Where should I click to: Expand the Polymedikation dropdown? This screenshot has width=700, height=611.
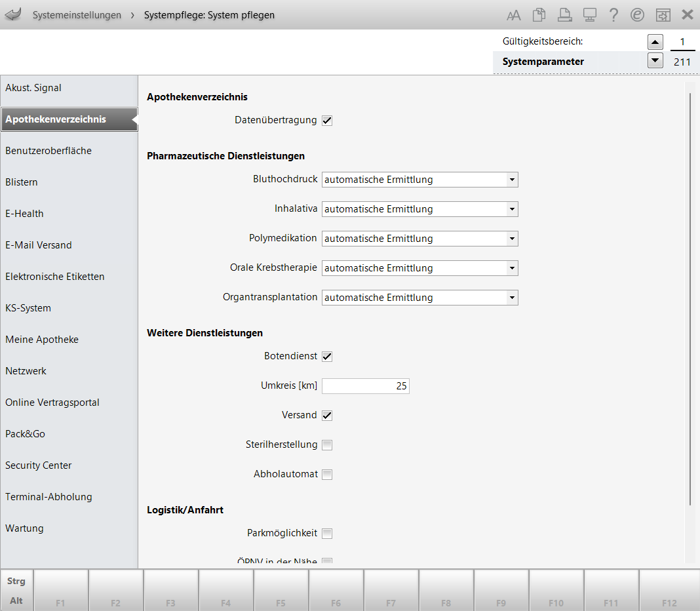click(511, 239)
